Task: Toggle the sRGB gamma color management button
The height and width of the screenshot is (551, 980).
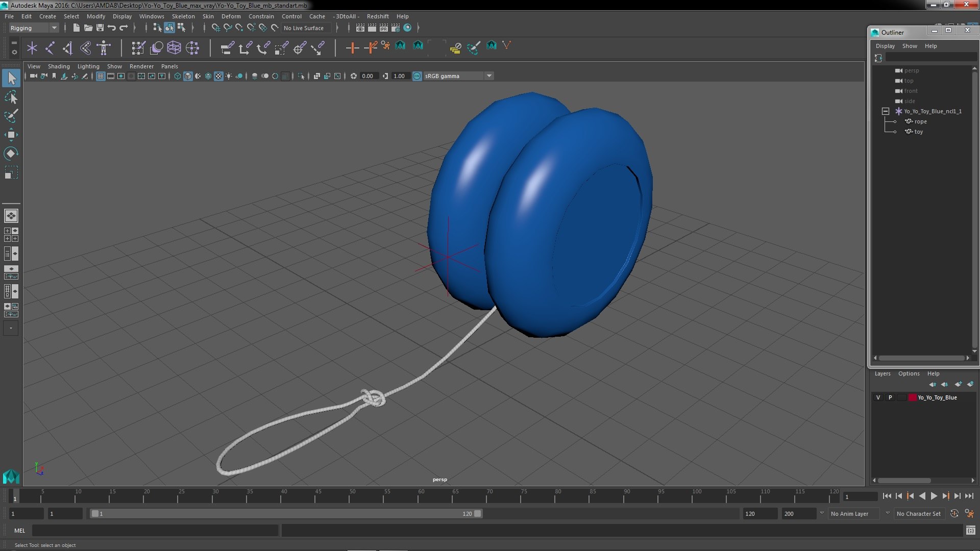Action: [417, 76]
